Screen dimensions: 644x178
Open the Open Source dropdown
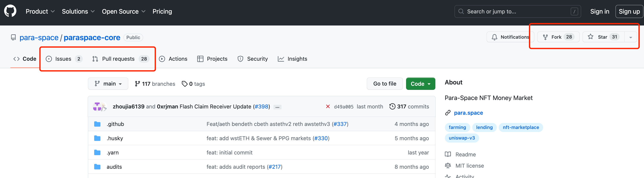[123, 11]
